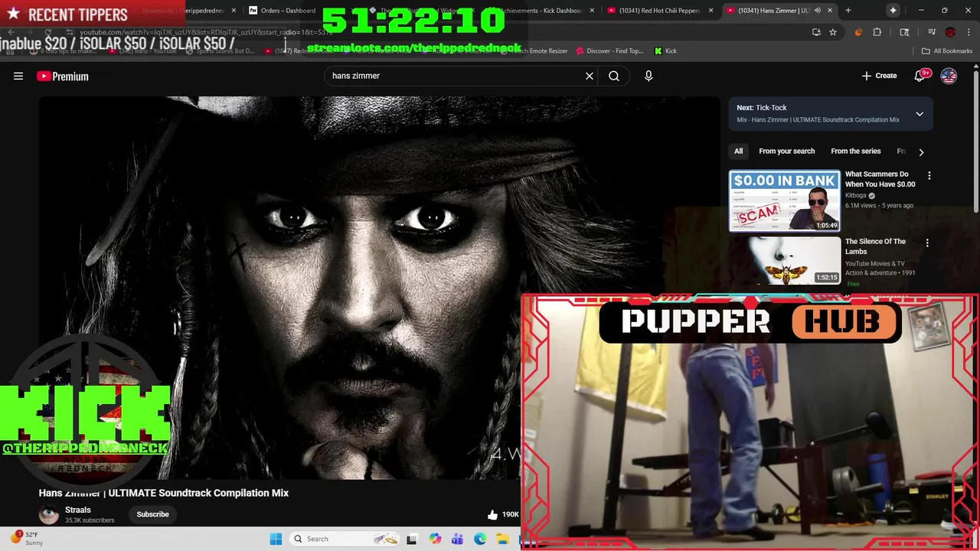Image resolution: width=980 pixels, height=551 pixels.
Task: Select 'From the series' filter chip
Action: (856, 152)
